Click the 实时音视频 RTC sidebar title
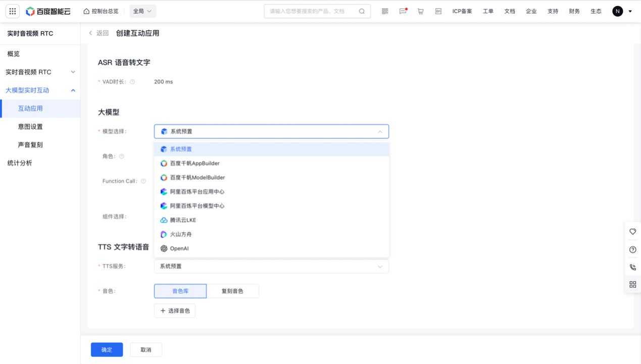Viewport: 641px width, 364px height. [30, 34]
